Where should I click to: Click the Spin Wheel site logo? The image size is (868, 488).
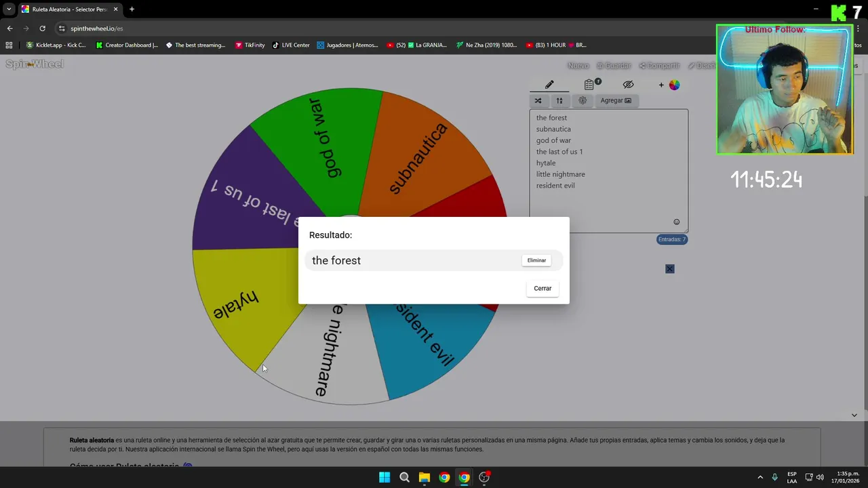point(35,64)
